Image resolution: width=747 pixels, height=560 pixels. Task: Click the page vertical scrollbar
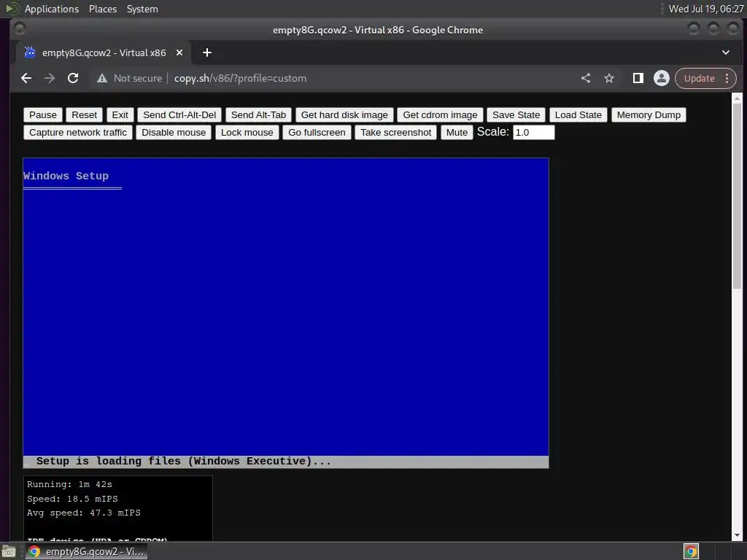click(x=737, y=196)
